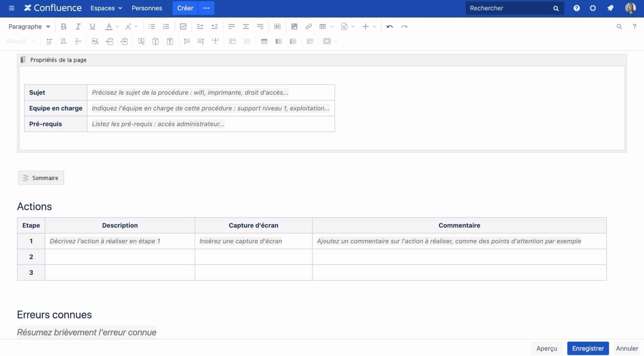Align text to the left
Viewport: 644px width, 356px height.
coord(231,26)
